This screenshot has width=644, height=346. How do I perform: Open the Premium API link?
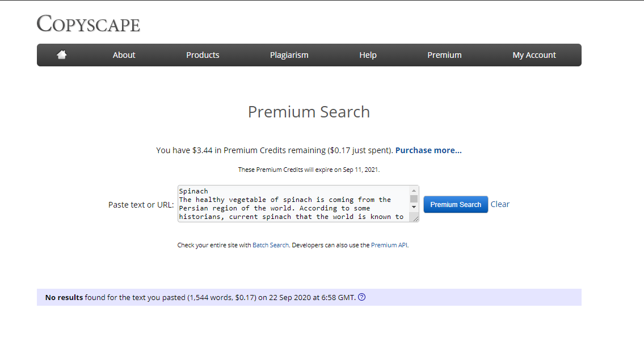(x=389, y=245)
